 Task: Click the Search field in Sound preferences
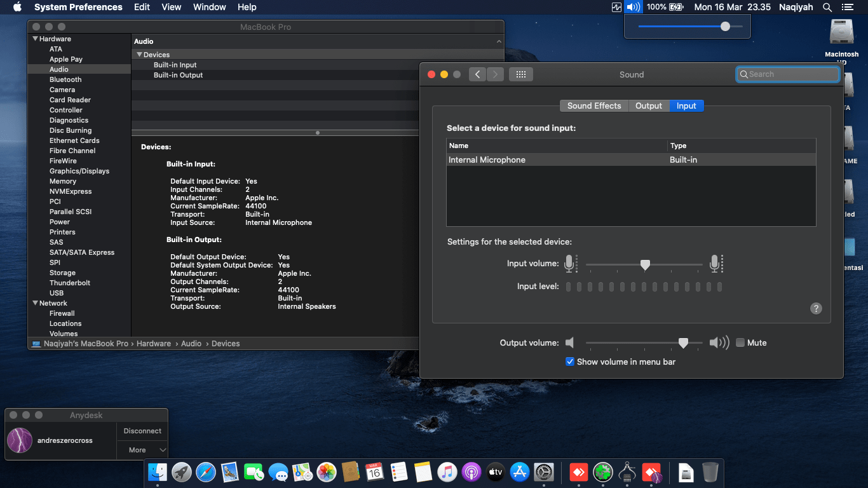coord(788,74)
